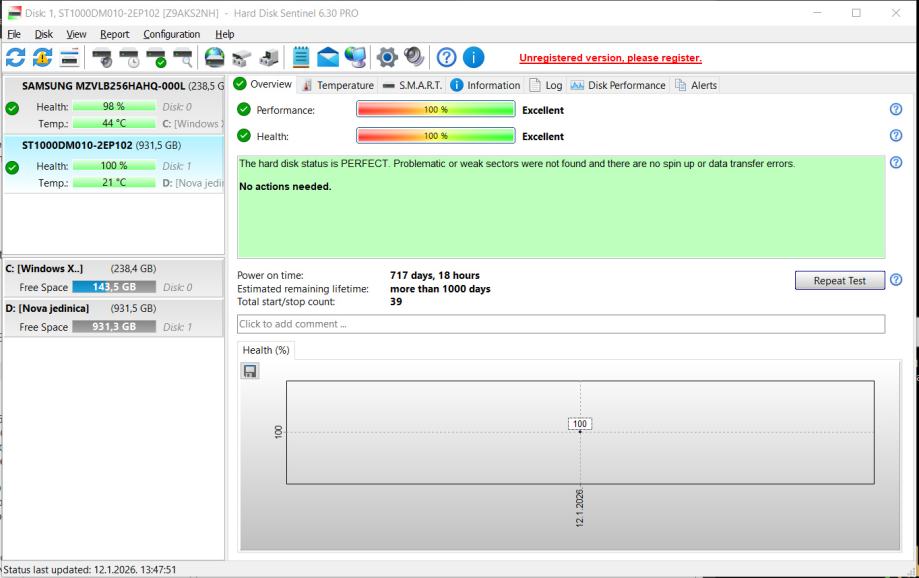The width and height of the screenshot is (919, 578).
Task: Save the health graph using the floppy icon
Action: (250, 371)
